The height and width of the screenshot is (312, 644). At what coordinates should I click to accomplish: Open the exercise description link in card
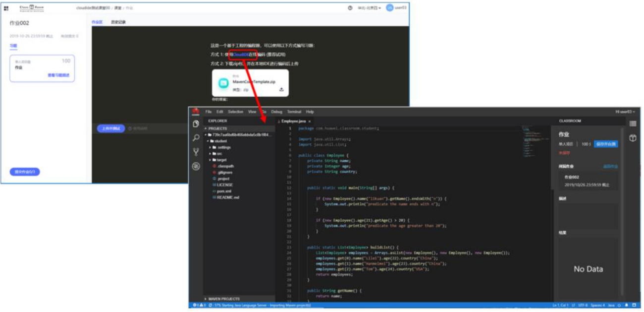[x=58, y=75]
